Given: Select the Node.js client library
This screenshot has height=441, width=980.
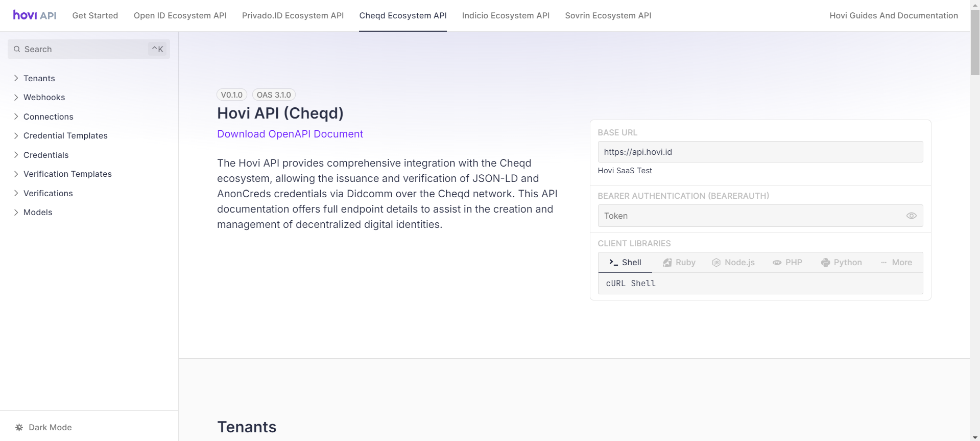Looking at the screenshot, I should pos(733,262).
